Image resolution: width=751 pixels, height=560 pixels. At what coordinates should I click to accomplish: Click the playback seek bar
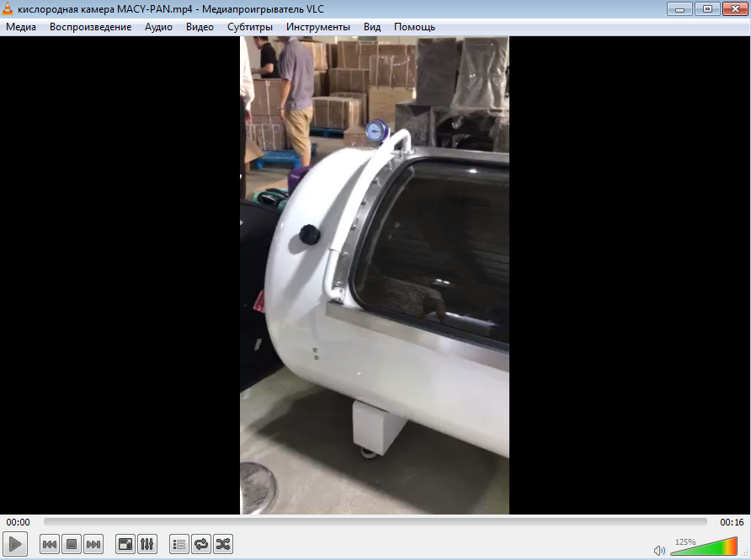[x=375, y=522]
